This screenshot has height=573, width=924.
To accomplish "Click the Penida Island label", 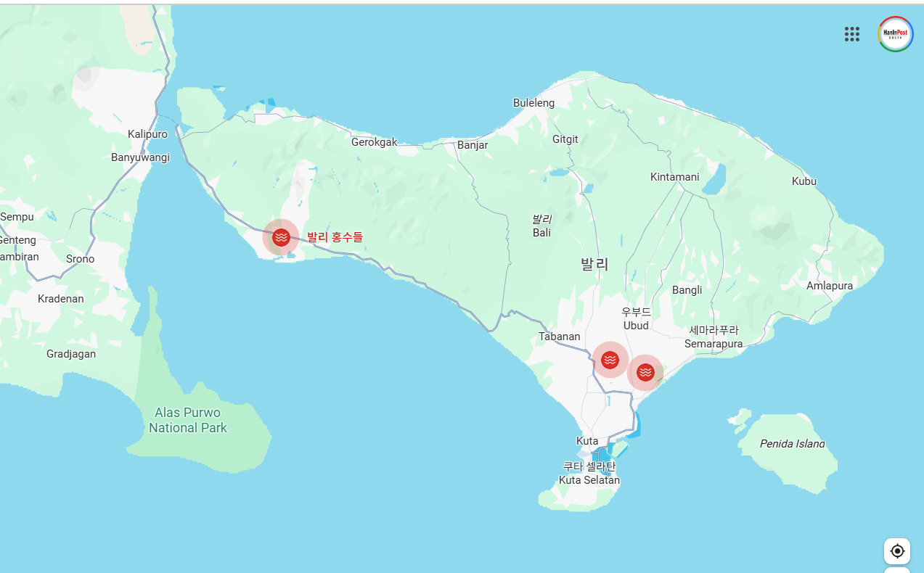I will click(792, 443).
